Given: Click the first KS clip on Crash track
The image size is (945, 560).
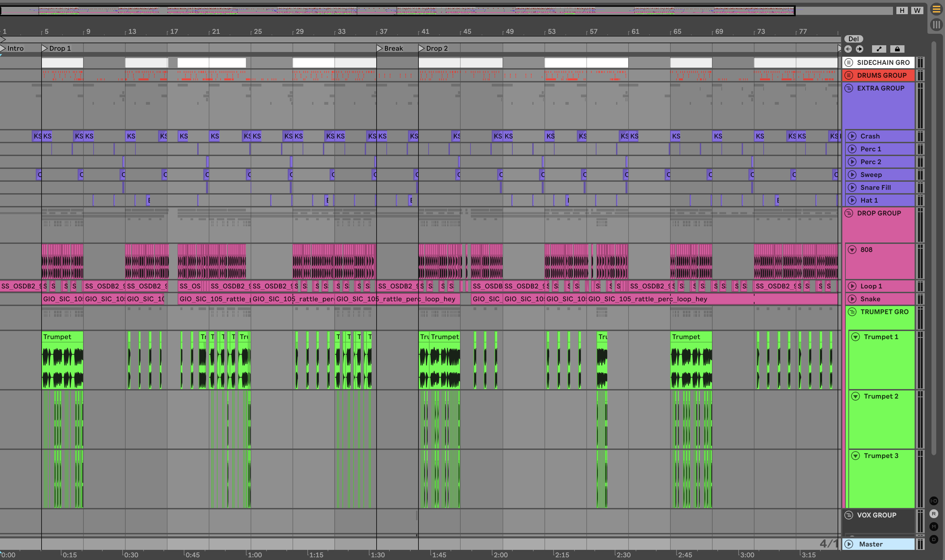Looking at the screenshot, I should tap(37, 136).
